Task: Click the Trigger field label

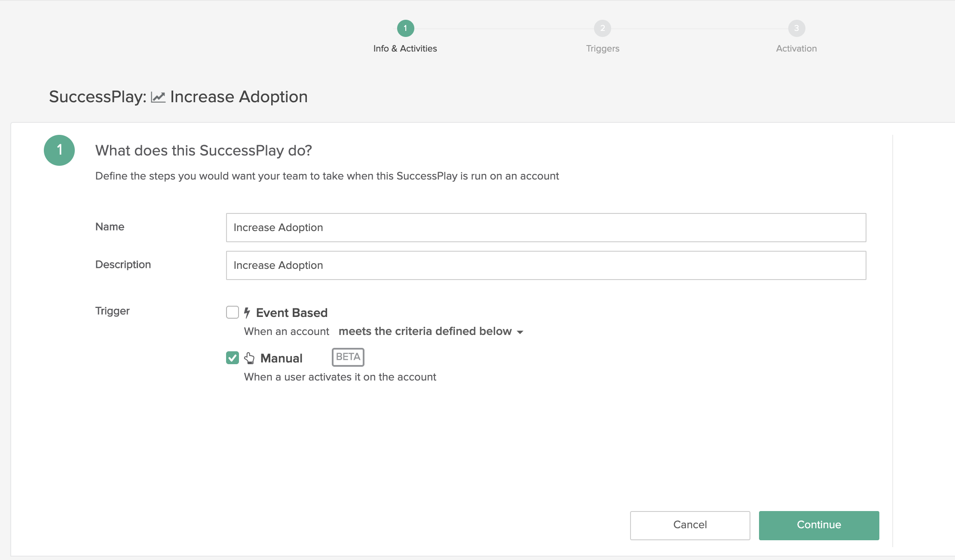Action: (x=113, y=311)
